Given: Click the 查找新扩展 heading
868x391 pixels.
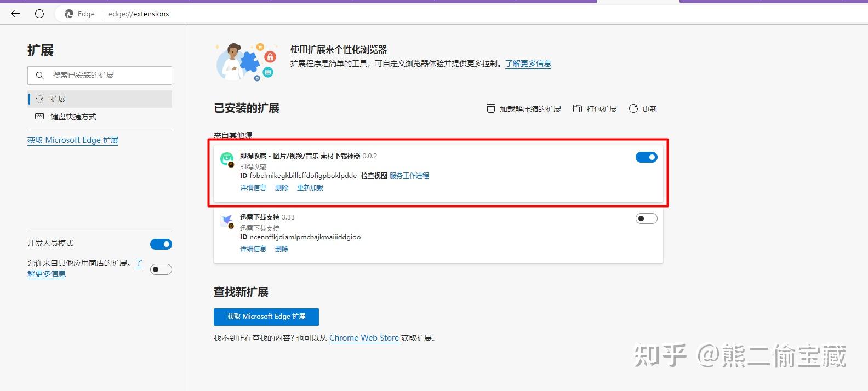Looking at the screenshot, I should click(241, 292).
